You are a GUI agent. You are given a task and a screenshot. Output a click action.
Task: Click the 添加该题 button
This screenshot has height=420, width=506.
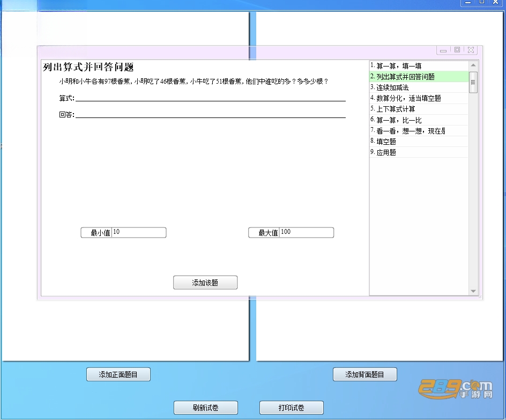205,283
